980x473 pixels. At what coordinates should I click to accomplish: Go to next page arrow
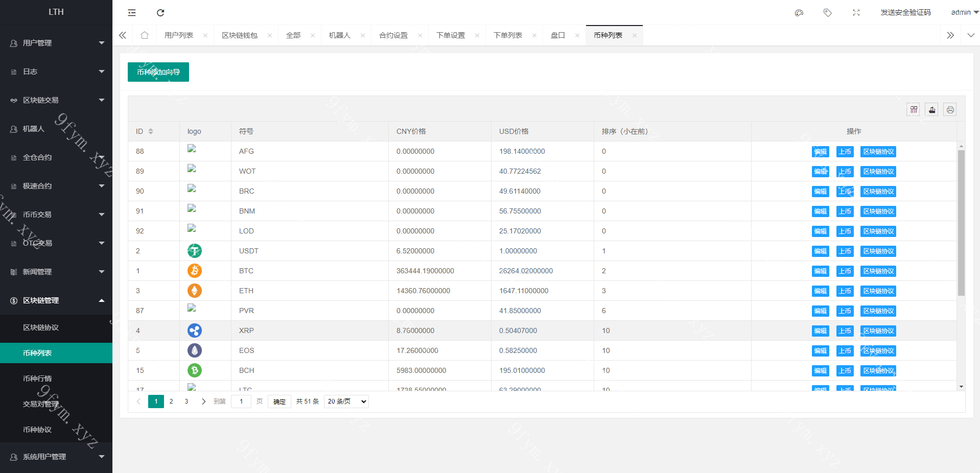203,401
